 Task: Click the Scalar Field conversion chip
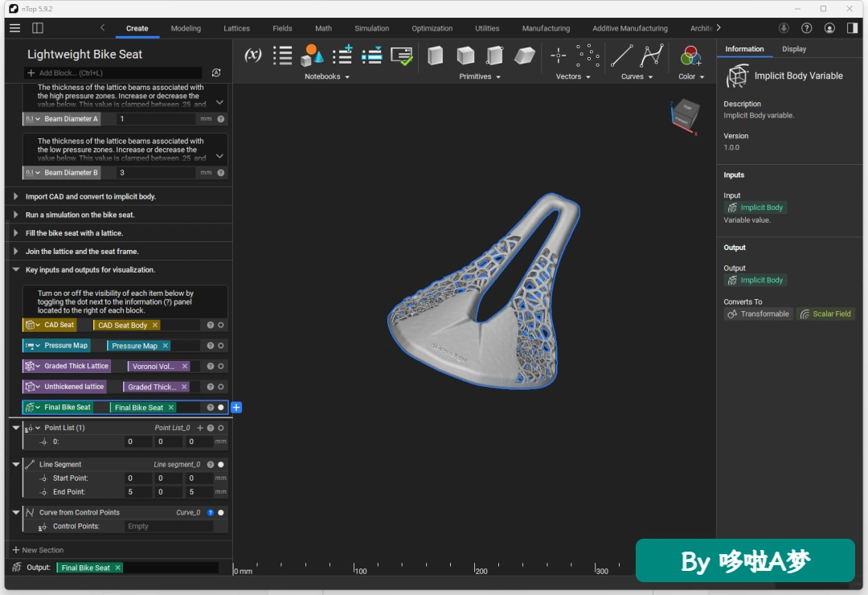click(825, 314)
